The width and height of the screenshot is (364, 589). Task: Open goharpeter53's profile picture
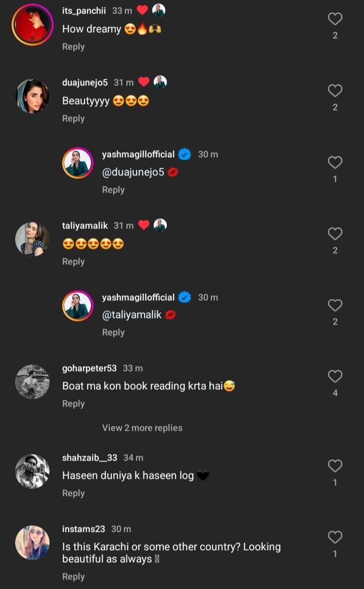[x=32, y=382]
